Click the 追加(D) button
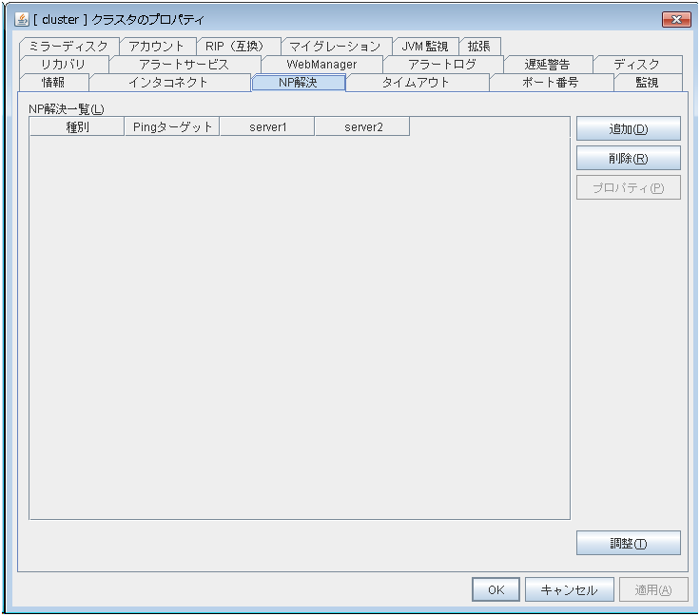Image resolution: width=700 pixels, height=616 pixels. point(628,129)
